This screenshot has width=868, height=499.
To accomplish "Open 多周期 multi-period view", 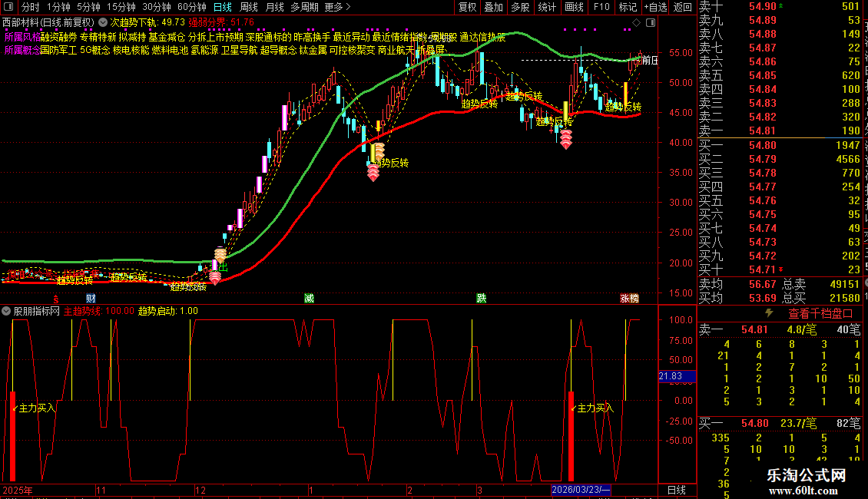I will (304, 7).
